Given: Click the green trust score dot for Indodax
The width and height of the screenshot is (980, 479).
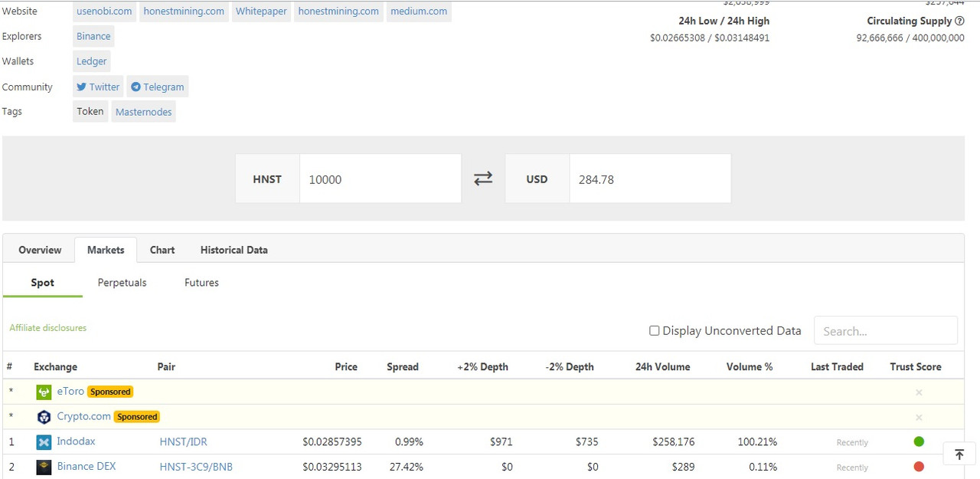Looking at the screenshot, I should click(919, 441).
